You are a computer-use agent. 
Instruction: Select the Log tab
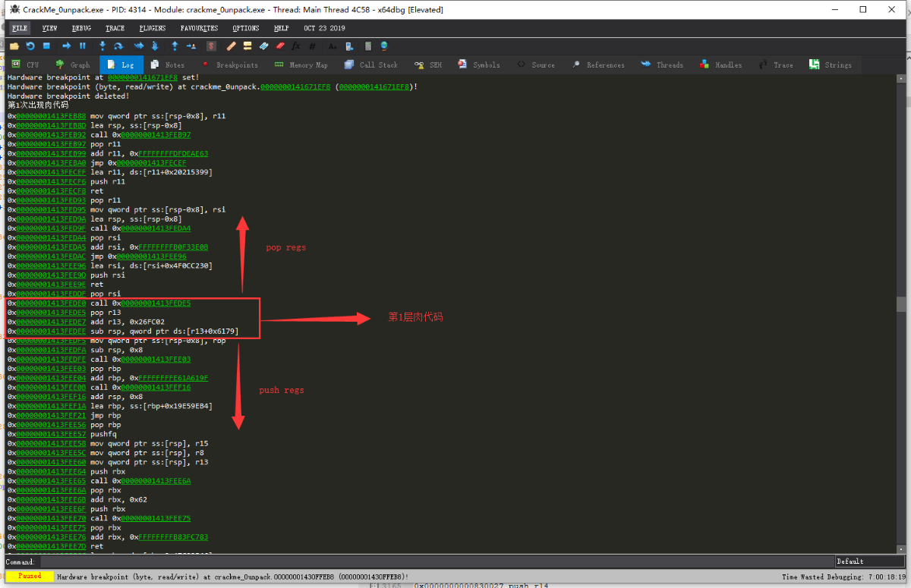[x=121, y=64]
